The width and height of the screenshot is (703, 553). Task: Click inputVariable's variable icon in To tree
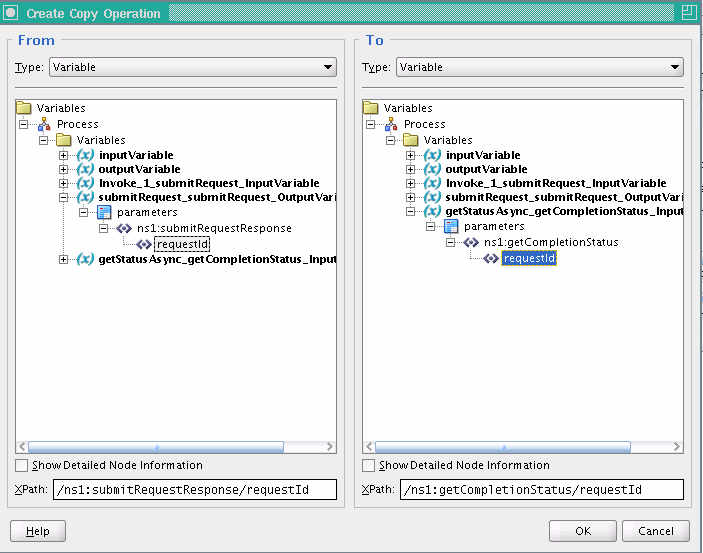tap(432, 155)
